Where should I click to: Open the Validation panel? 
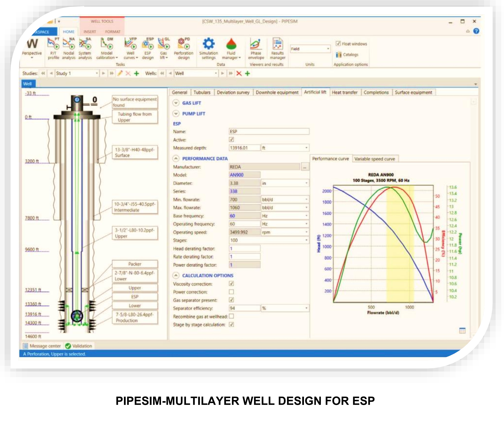(x=79, y=346)
